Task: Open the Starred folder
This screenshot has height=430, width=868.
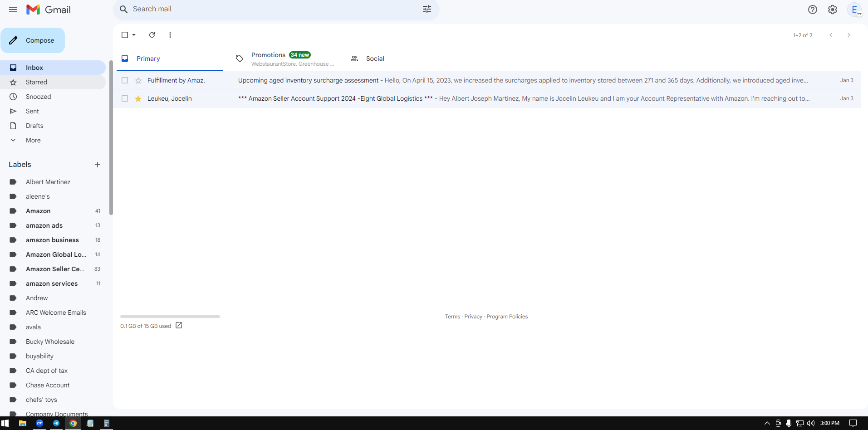Action: (53, 82)
